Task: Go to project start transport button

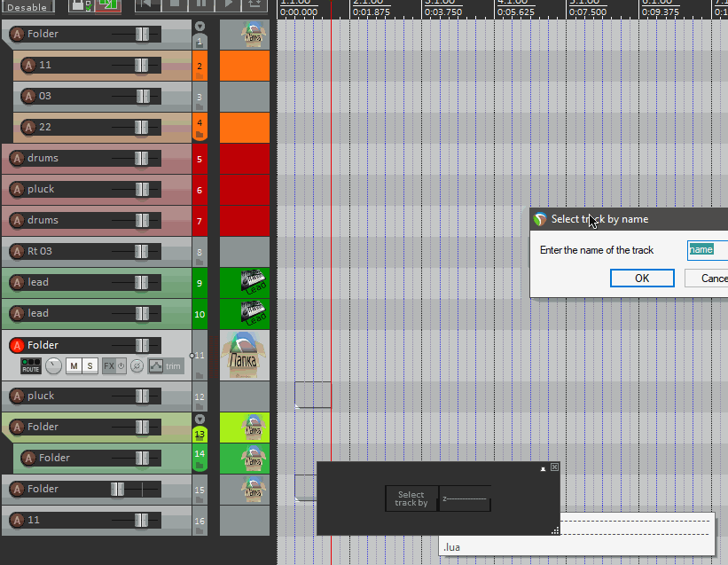Action: (148, 5)
